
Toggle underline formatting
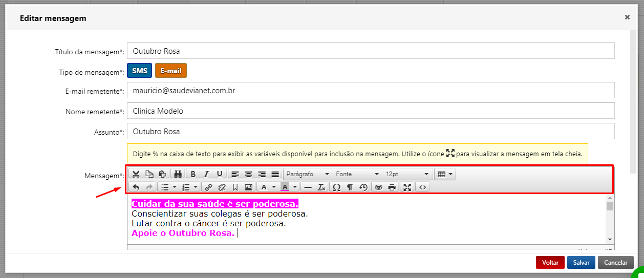point(220,174)
